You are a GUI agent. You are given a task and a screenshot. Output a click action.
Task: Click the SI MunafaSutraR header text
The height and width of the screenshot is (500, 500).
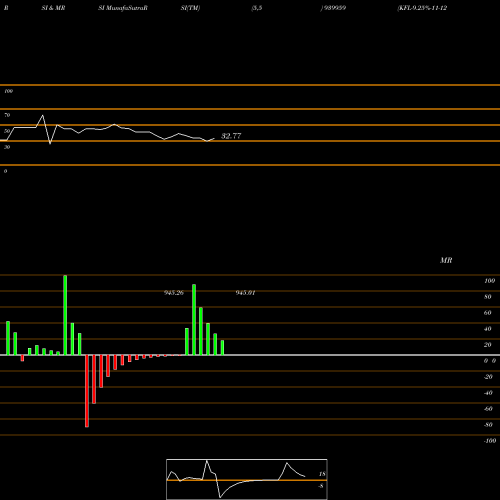tap(123, 8)
